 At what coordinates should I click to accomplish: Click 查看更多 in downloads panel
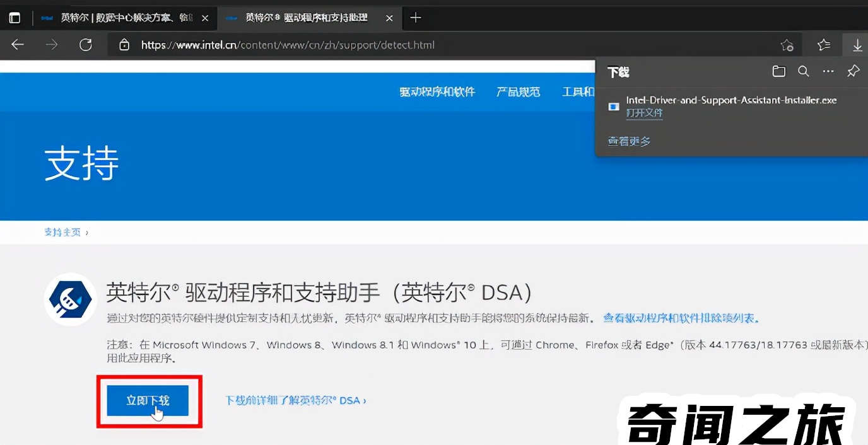pyautogui.click(x=629, y=141)
